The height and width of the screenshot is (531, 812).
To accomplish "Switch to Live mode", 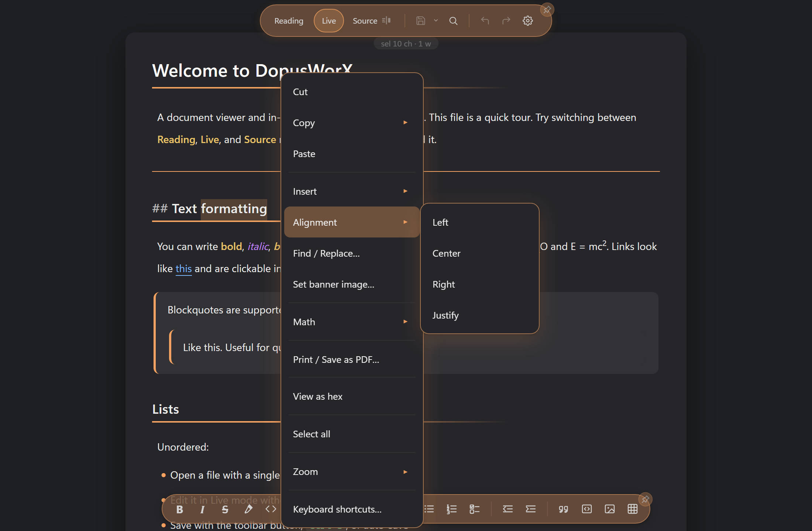I will tap(329, 21).
